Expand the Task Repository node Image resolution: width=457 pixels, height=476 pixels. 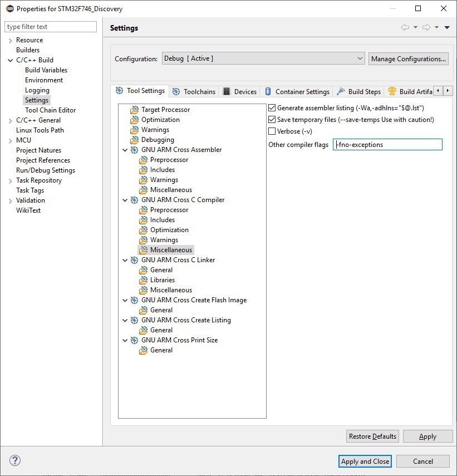[x=11, y=180]
